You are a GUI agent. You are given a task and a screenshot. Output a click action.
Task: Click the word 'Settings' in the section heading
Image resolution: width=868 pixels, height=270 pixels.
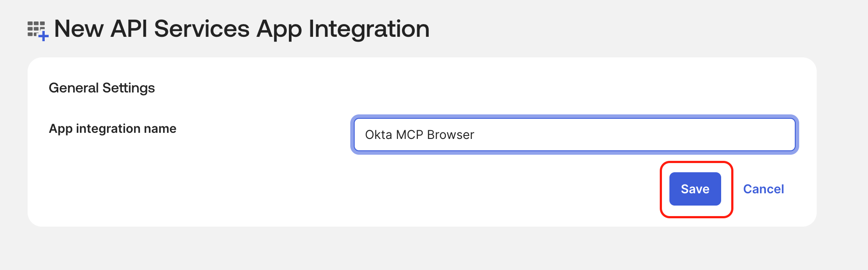pos(128,88)
